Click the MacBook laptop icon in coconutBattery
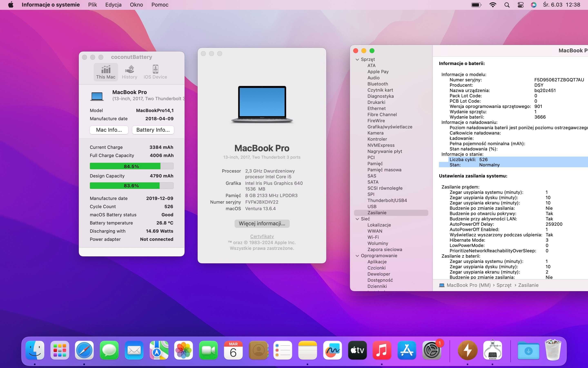 pos(97,96)
